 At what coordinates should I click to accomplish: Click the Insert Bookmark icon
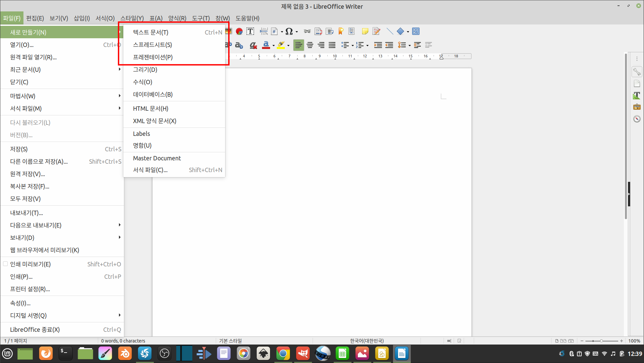click(341, 32)
